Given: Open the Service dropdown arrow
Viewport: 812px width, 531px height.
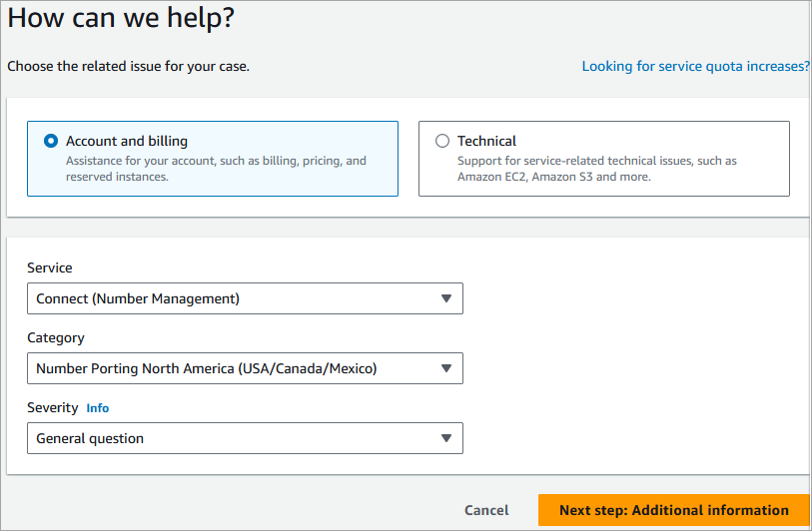Looking at the screenshot, I should (446, 298).
